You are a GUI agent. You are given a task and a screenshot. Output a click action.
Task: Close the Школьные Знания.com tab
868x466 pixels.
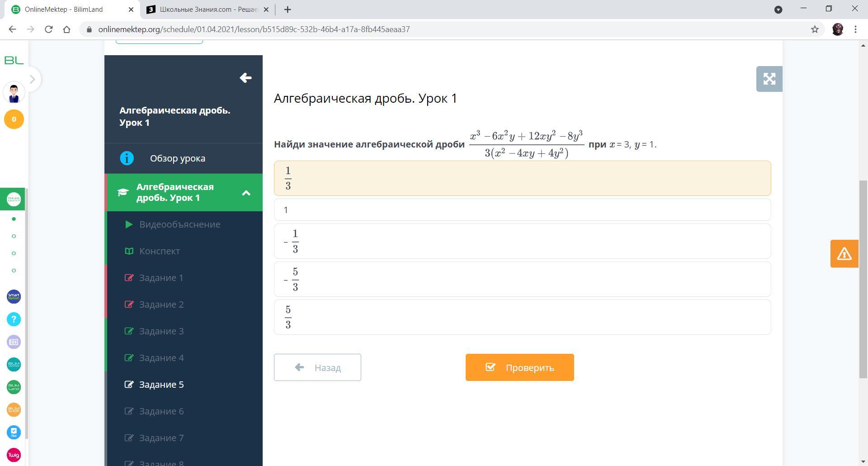coord(266,10)
